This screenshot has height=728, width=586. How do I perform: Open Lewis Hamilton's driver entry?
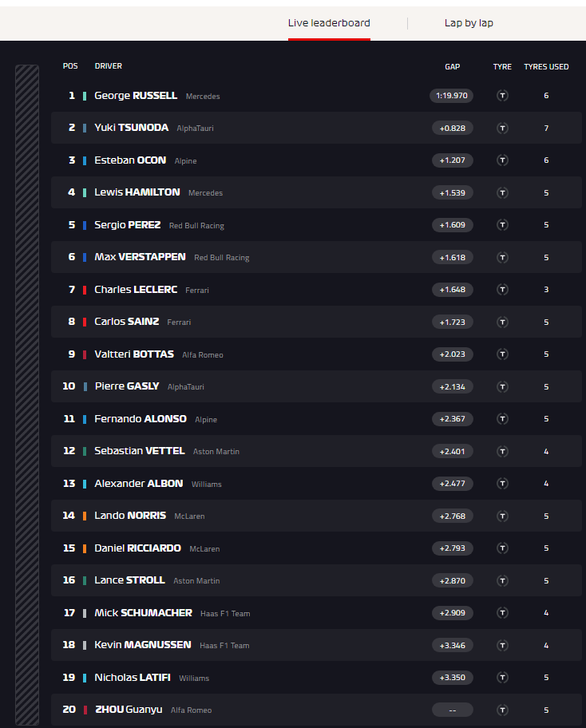tap(137, 192)
